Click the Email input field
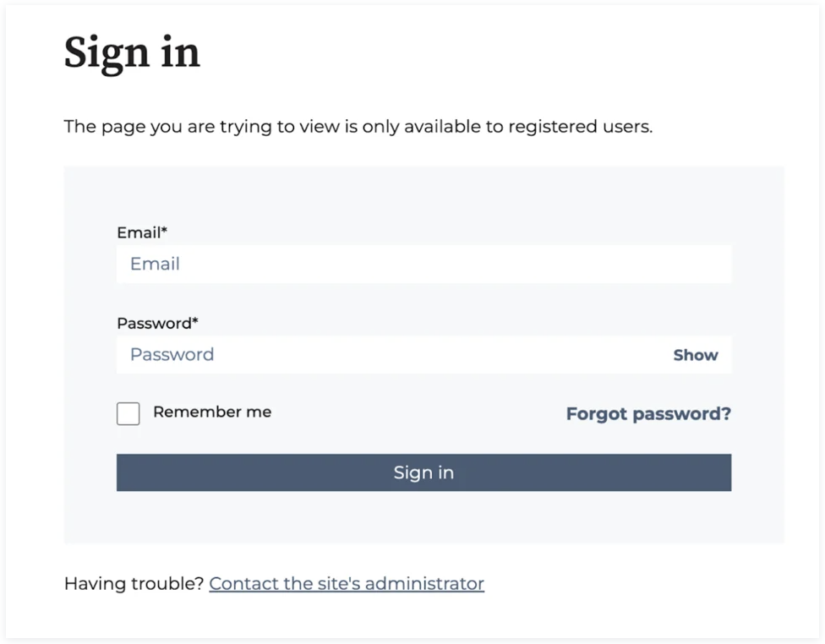 423,265
